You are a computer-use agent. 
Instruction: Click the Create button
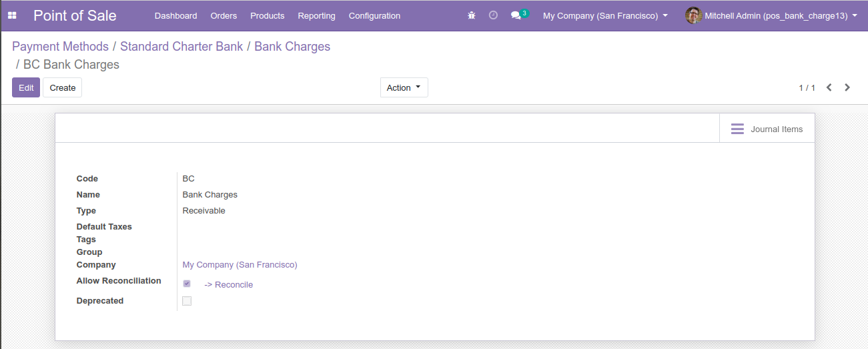[63, 87]
